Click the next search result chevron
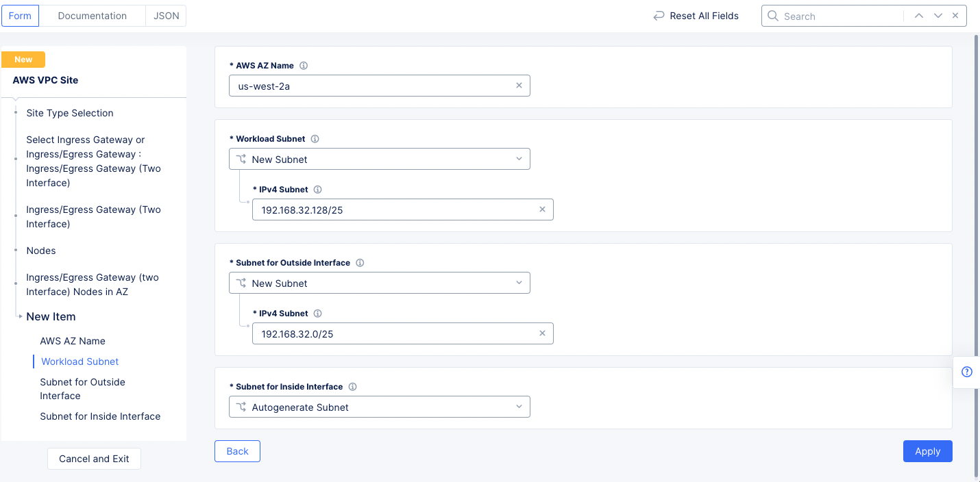The height and width of the screenshot is (482, 980). click(x=938, y=16)
